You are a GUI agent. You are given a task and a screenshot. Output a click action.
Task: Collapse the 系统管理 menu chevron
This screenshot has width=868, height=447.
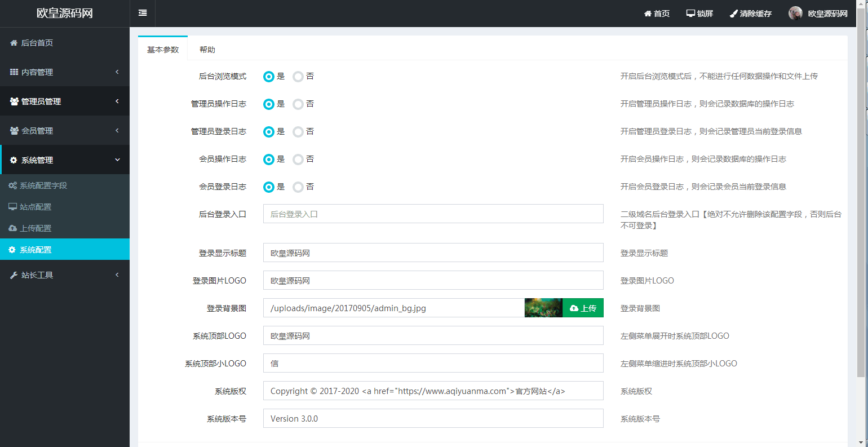coord(117,160)
